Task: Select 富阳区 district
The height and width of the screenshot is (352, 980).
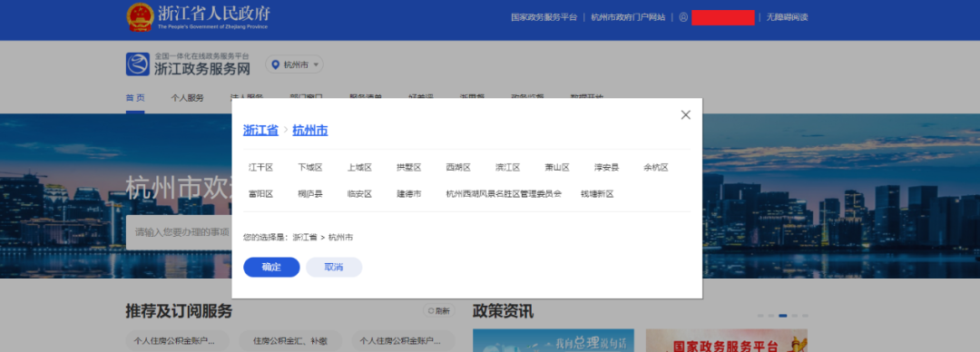Action: [260, 194]
